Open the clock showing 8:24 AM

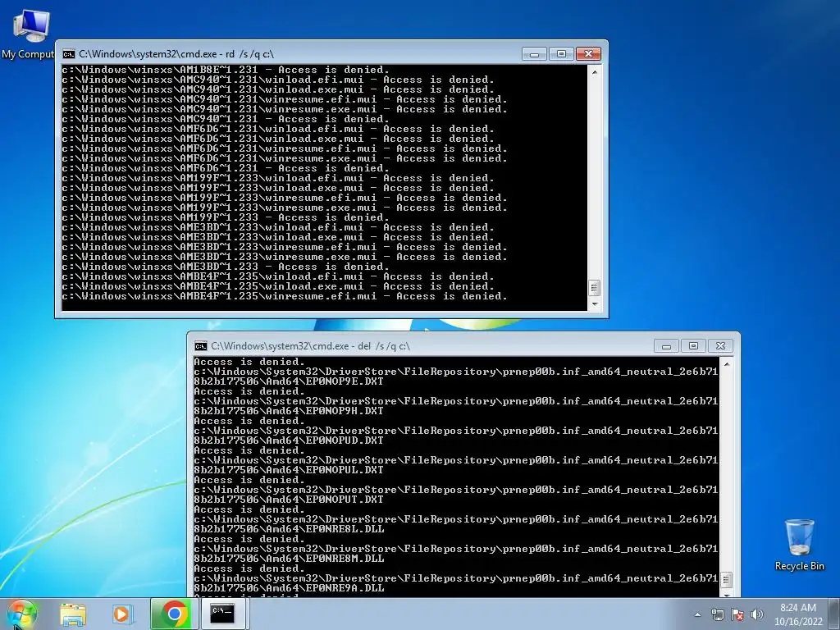click(x=797, y=608)
